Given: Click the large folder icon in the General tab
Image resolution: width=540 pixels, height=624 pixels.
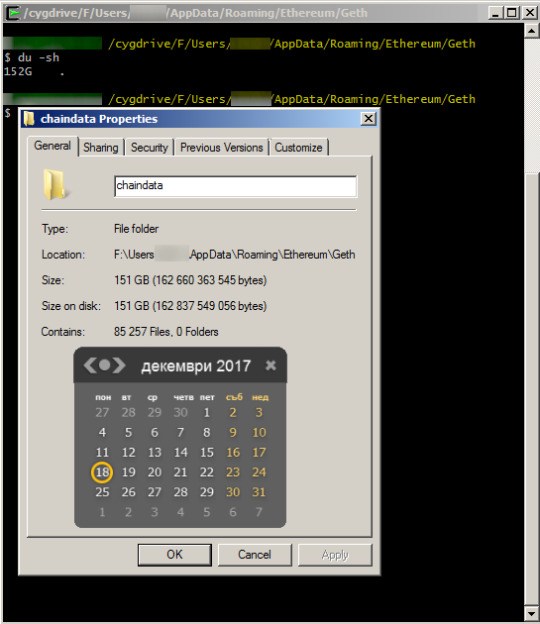Looking at the screenshot, I should pyautogui.click(x=55, y=184).
